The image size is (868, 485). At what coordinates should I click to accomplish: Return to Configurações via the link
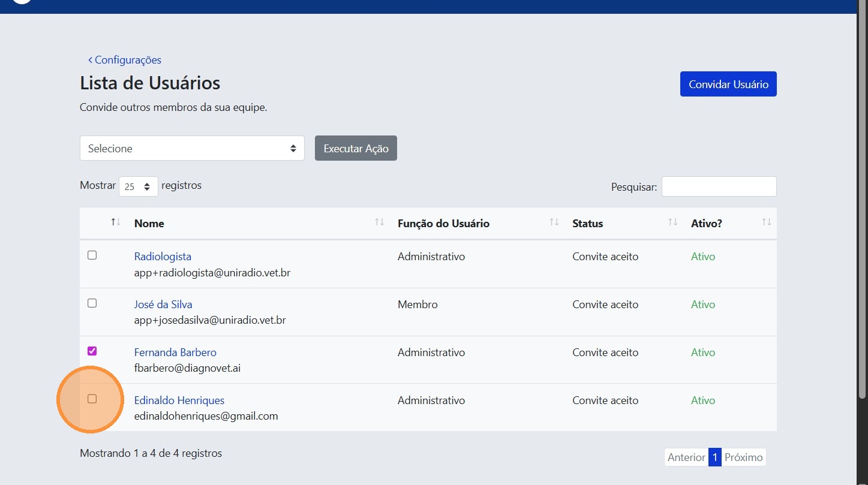[129, 59]
